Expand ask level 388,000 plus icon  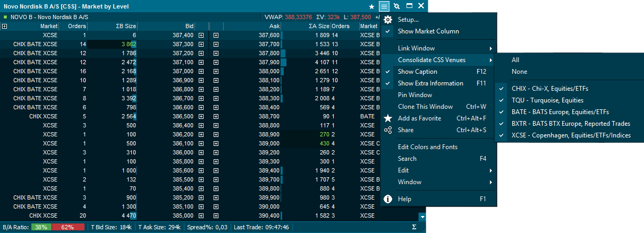click(216, 71)
